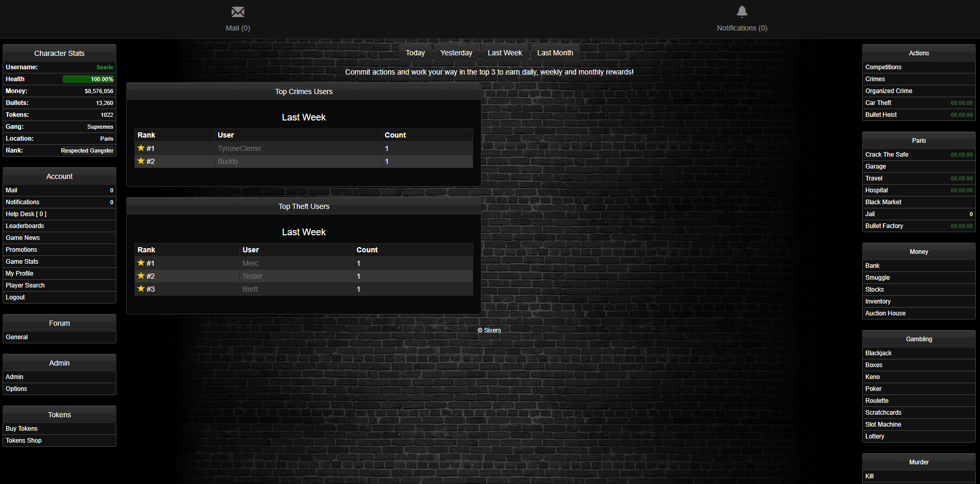This screenshot has width=980, height=484.
Task: Open the Black Market page
Action: coord(883,202)
